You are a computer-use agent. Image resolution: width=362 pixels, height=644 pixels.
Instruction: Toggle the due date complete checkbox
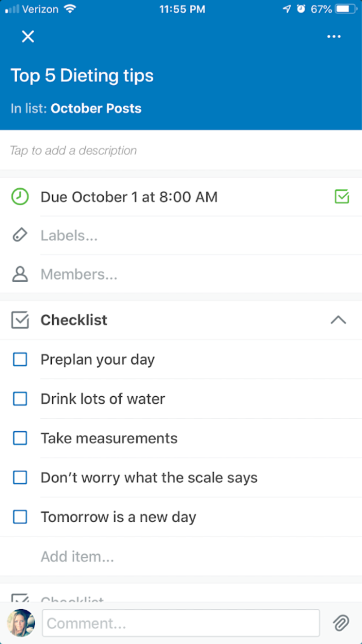pyautogui.click(x=341, y=197)
